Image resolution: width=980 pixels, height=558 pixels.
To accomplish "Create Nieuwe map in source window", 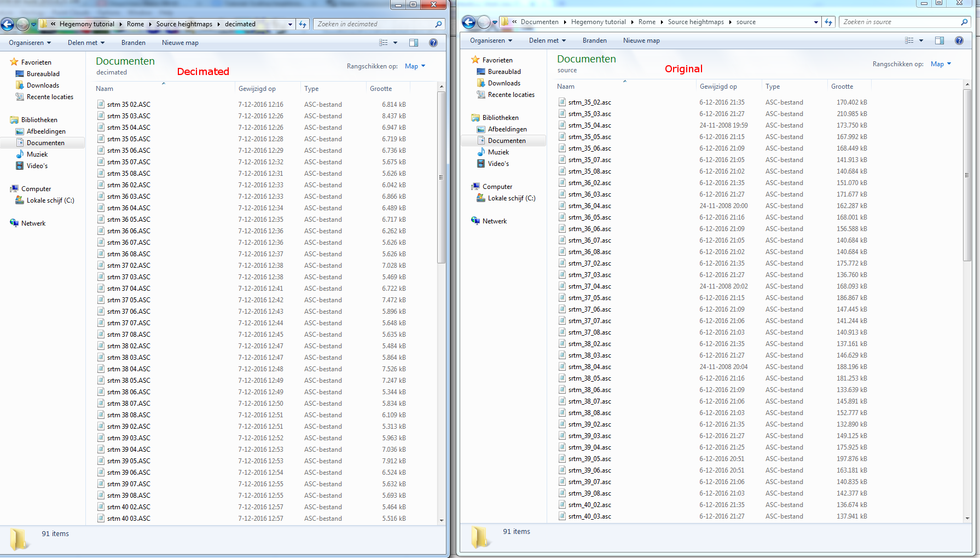I will 641,41.
